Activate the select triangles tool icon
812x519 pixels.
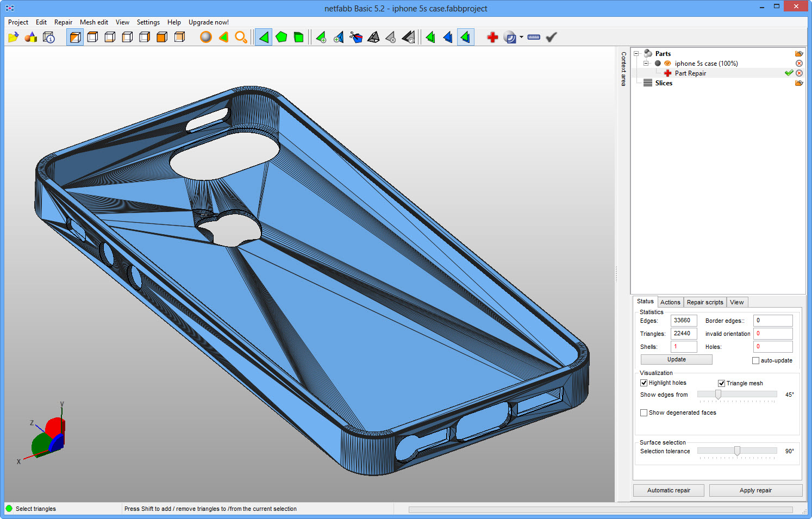click(264, 37)
